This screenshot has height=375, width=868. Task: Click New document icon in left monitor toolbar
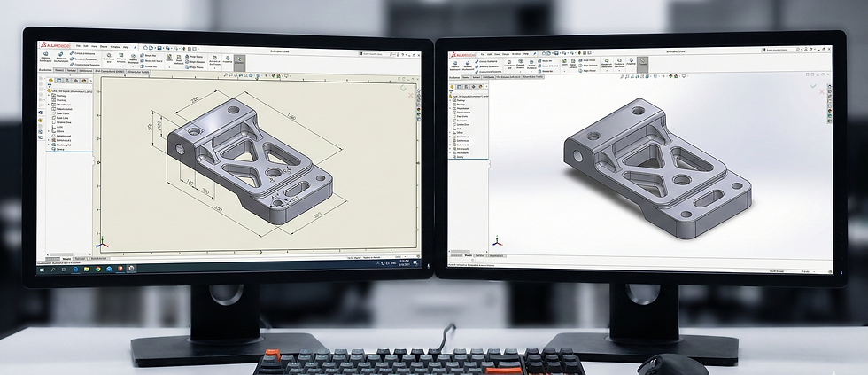point(145,48)
